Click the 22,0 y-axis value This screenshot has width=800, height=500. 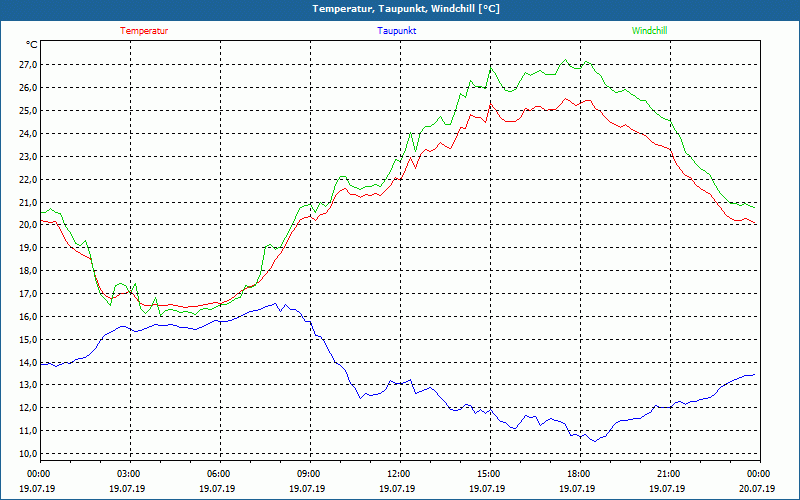point(28,179)
